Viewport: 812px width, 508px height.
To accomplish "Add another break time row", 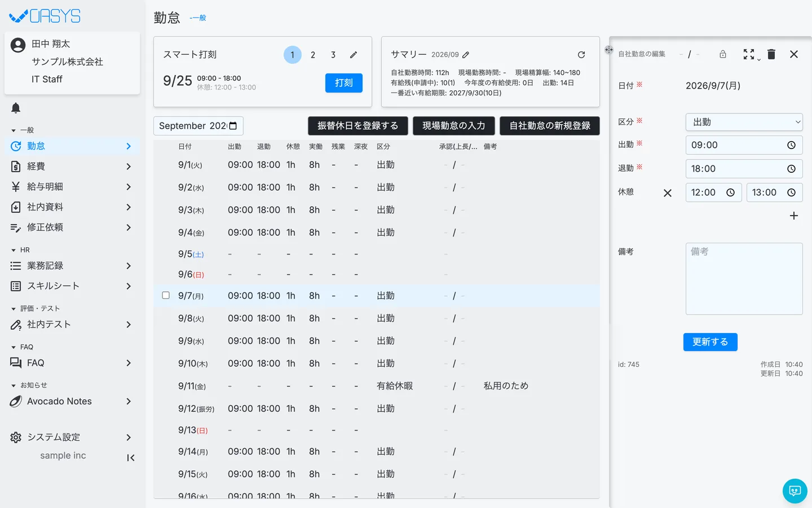I will pos(794,216).
